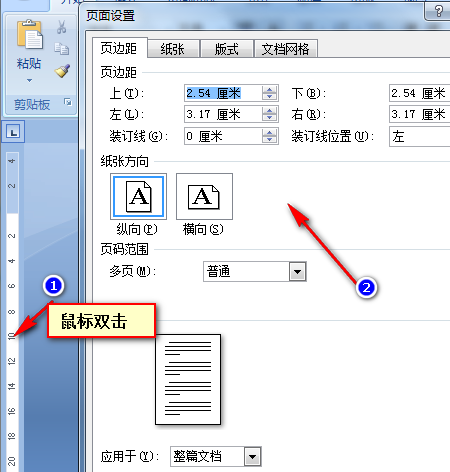
Task: Click the 下(B) bottom margin field
Action: tap(419, 93)
